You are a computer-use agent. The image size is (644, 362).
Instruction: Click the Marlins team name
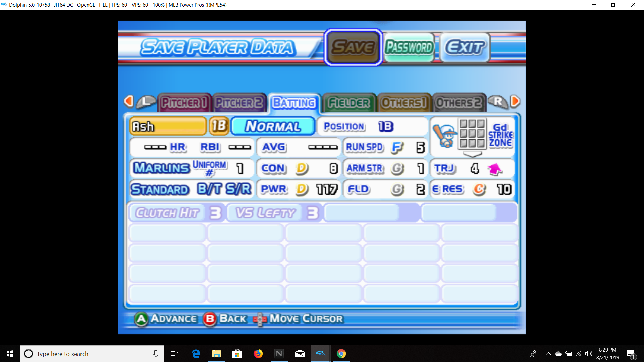161,168
